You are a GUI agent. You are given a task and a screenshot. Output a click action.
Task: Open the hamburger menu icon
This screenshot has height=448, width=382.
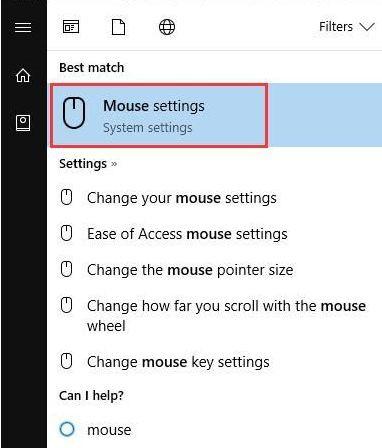point(23,27)
